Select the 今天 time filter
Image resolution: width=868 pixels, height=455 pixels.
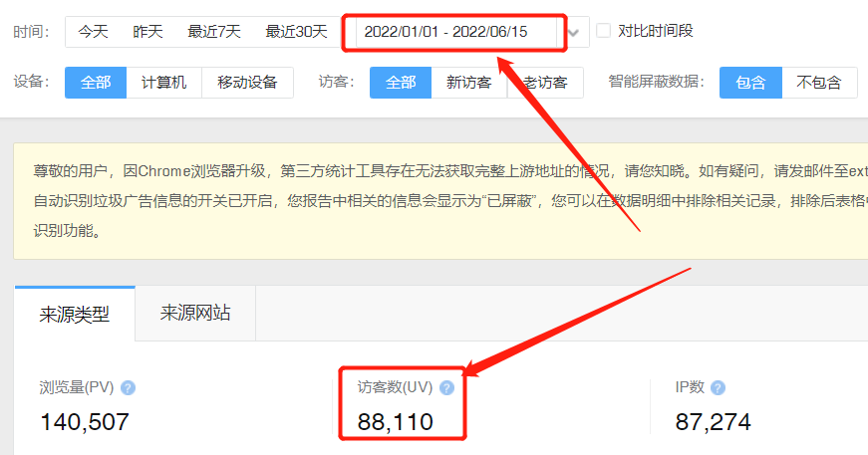click(x=93, y=32)
